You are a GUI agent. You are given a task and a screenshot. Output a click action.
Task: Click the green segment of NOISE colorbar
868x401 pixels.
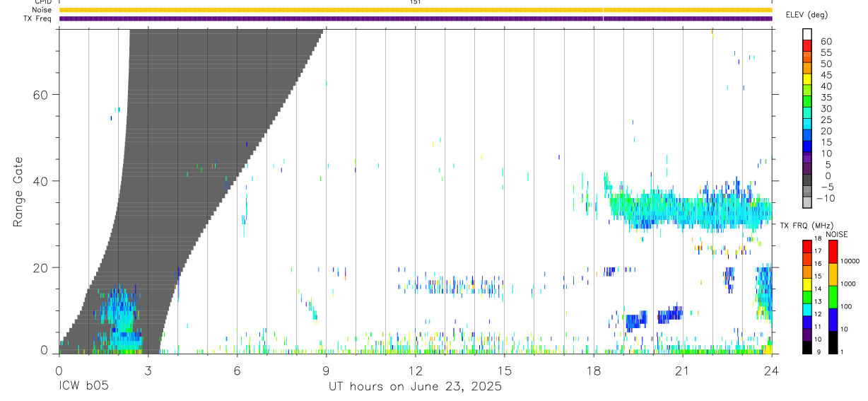click(x=833, y=297)
